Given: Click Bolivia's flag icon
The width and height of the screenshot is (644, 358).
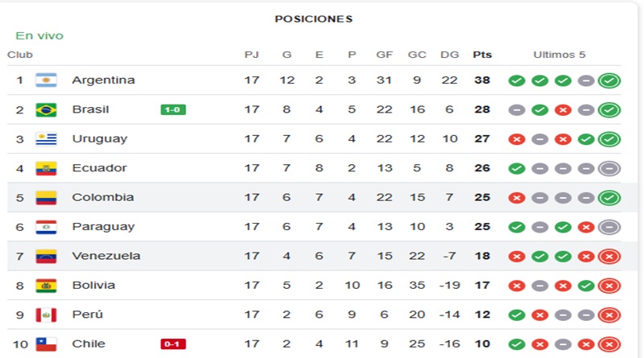Looking at the screenshot, I should tap(46, 286).
